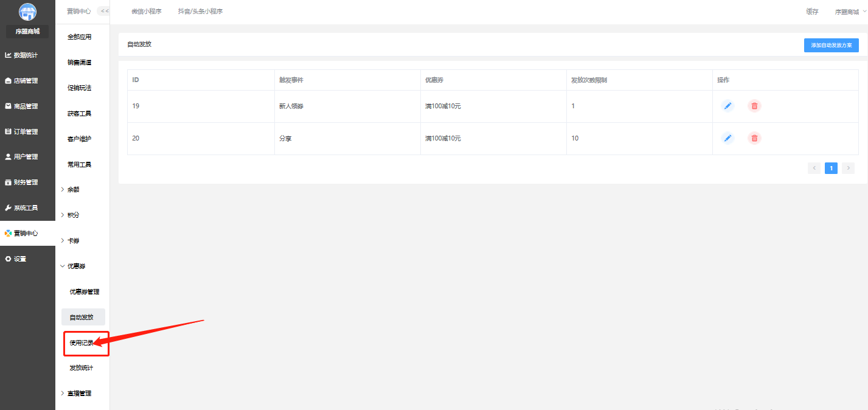Open 常用工具 menu item
This screenshot has height=410, width=868.
coord(80,165)
